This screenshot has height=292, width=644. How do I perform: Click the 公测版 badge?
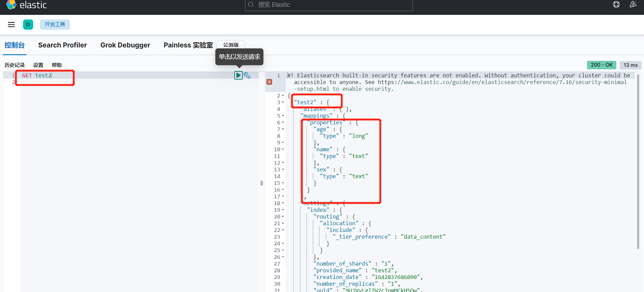tap(231, 45)
